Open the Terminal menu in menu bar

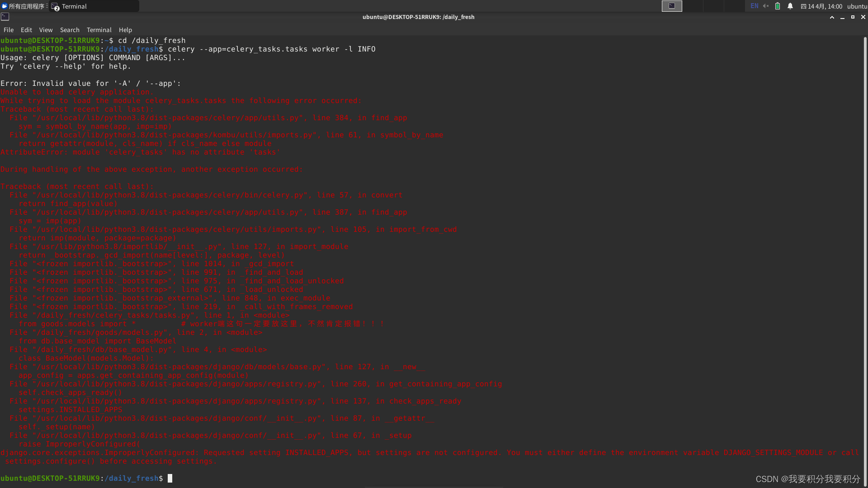coord(99,30)
